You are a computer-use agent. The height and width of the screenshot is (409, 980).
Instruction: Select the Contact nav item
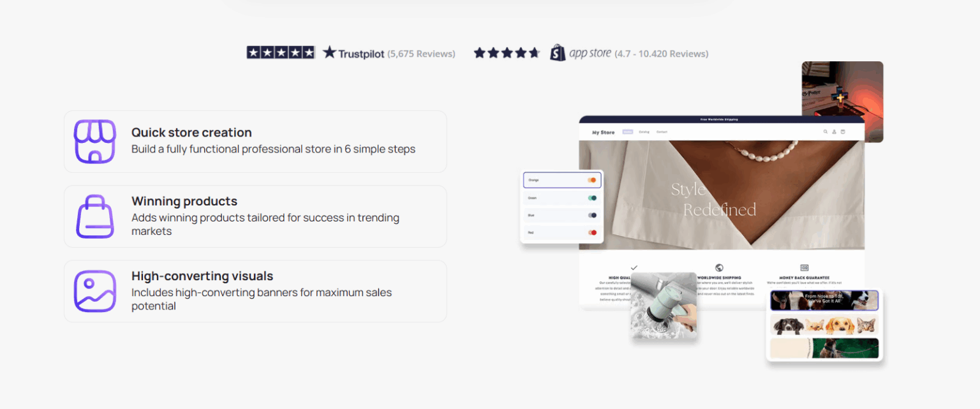[x=662, y=132]
